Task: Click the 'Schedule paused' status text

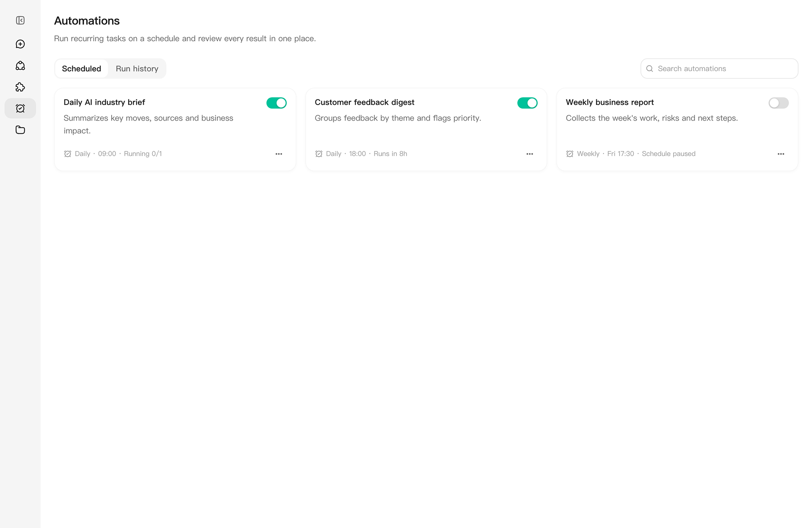Action: 668,154
